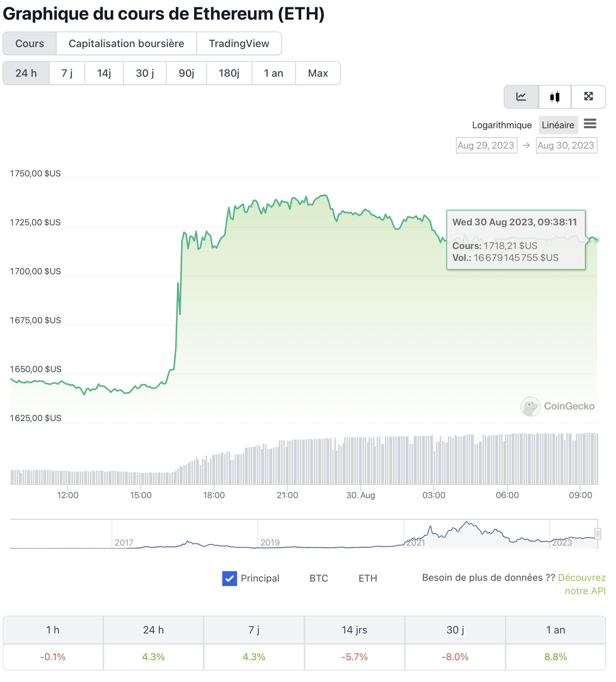
Task: Edit the Aug 30, 2023 end date
Action: point(566,145)
